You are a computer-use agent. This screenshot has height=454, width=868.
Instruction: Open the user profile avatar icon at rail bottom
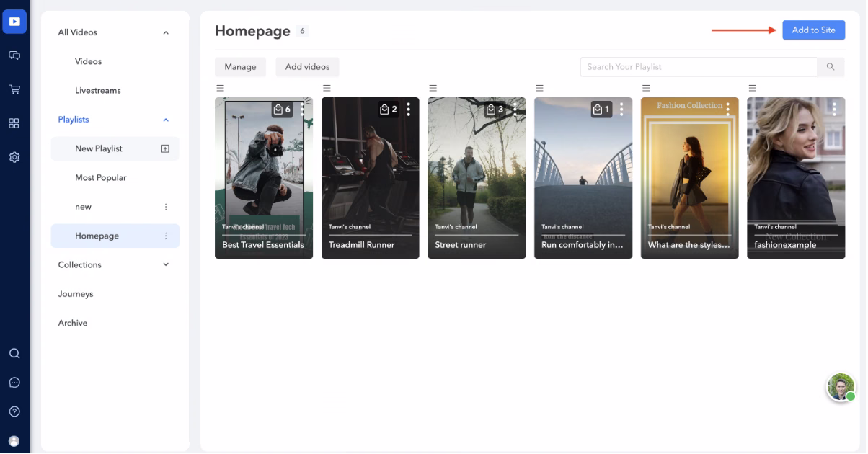click(x=14, y=441)
